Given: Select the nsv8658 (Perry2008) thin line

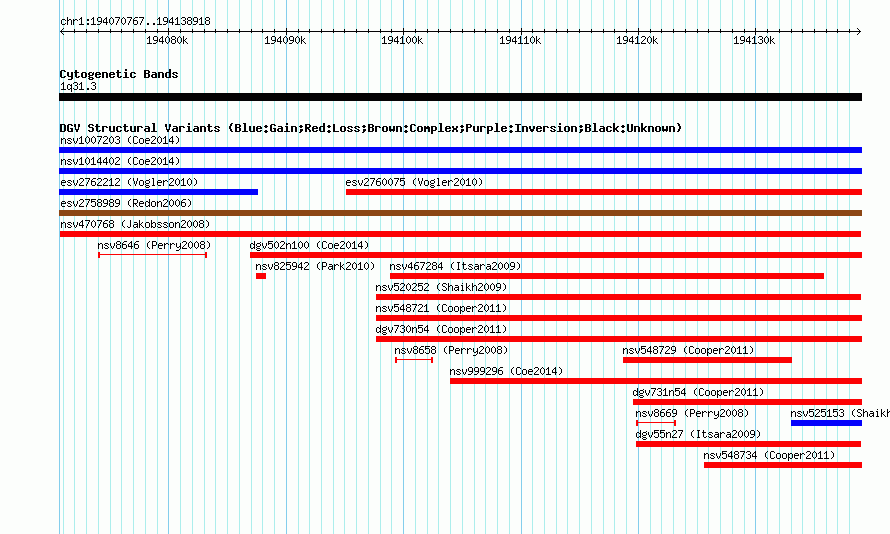Looking at the screenshot, I should pos(414,360).
